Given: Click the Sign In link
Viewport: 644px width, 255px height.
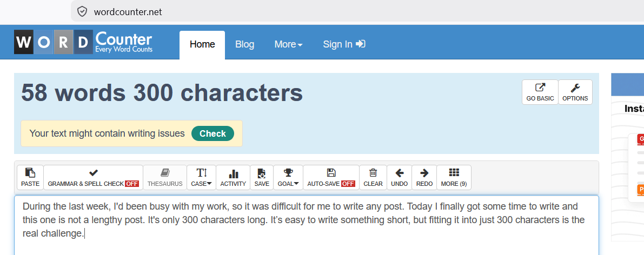Looking at the screenshot, I should click(x=344, y=44).
